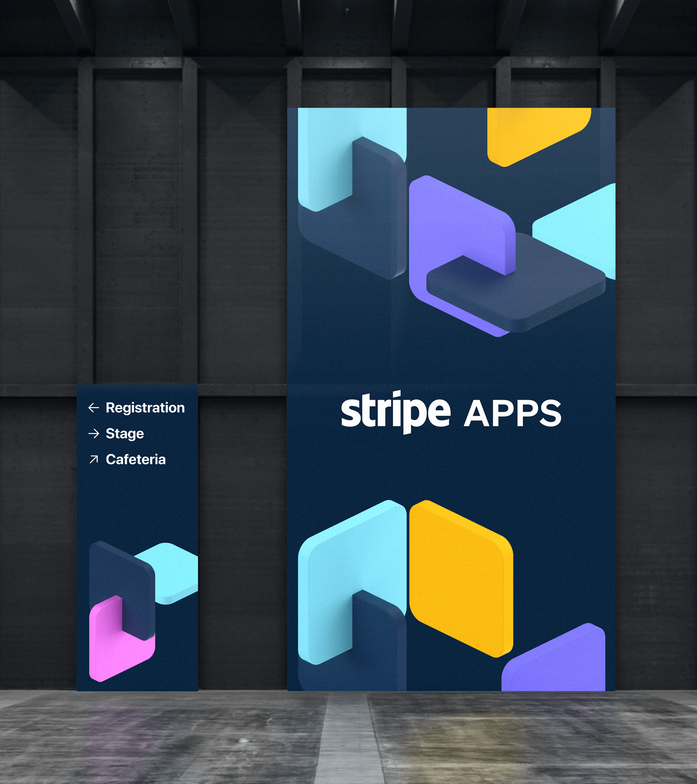Viewport: 697px width, 784px height.
Task: Click the APPS text on the banner
Action: coord(512,413)
